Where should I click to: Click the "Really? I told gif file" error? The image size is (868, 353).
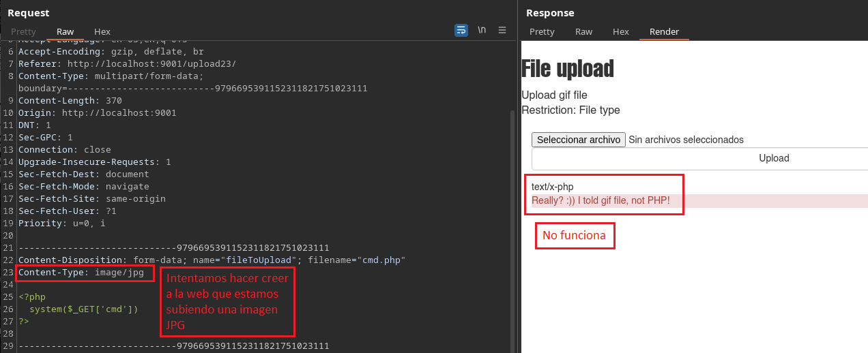[601, 200]
